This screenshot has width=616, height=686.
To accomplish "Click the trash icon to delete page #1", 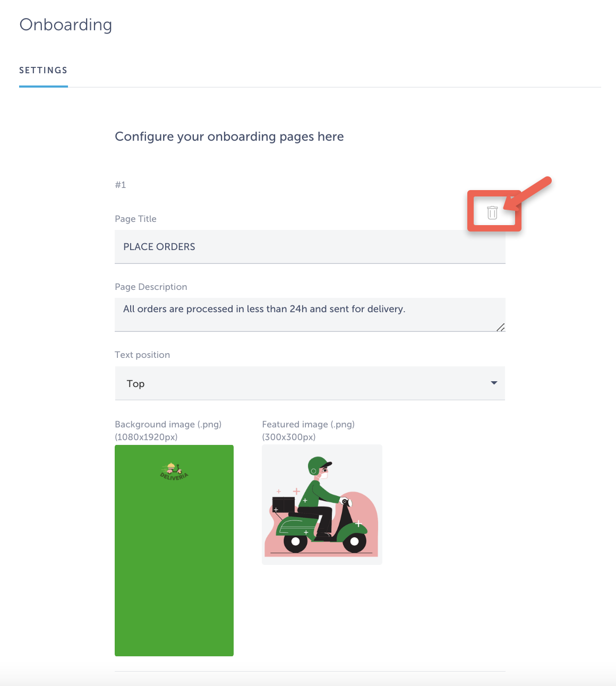I will (x=492, y=212).
